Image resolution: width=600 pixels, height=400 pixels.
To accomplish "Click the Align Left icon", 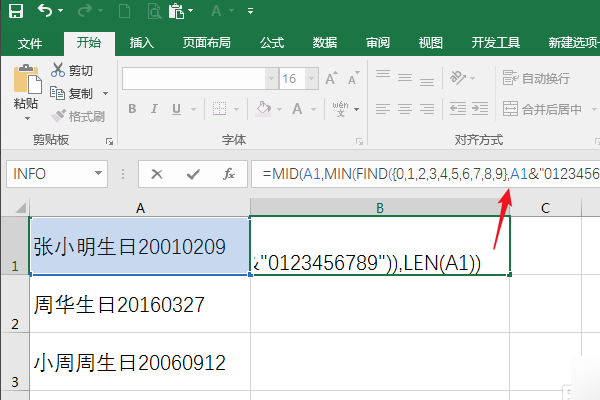I will tap(383, 109).
